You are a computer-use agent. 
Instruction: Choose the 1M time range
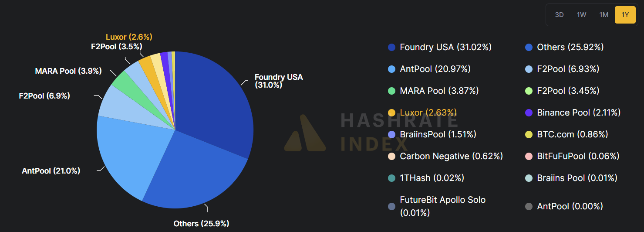tap(604, 15)
